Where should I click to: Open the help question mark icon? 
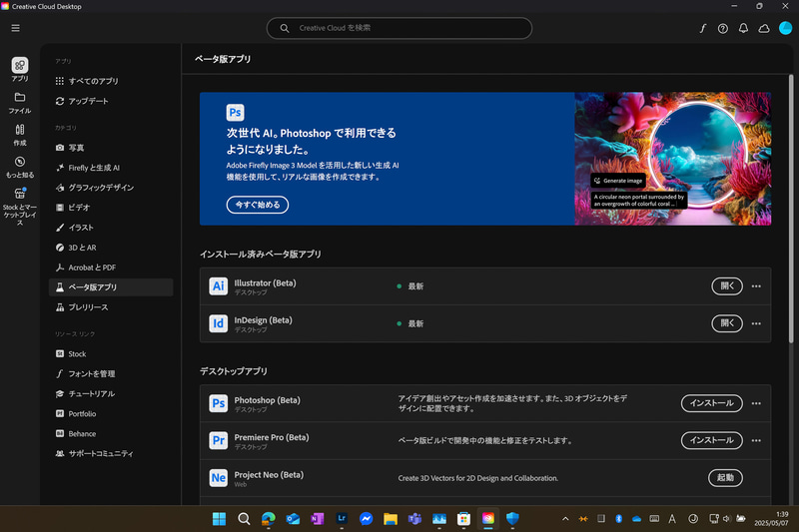click(722, 29)
